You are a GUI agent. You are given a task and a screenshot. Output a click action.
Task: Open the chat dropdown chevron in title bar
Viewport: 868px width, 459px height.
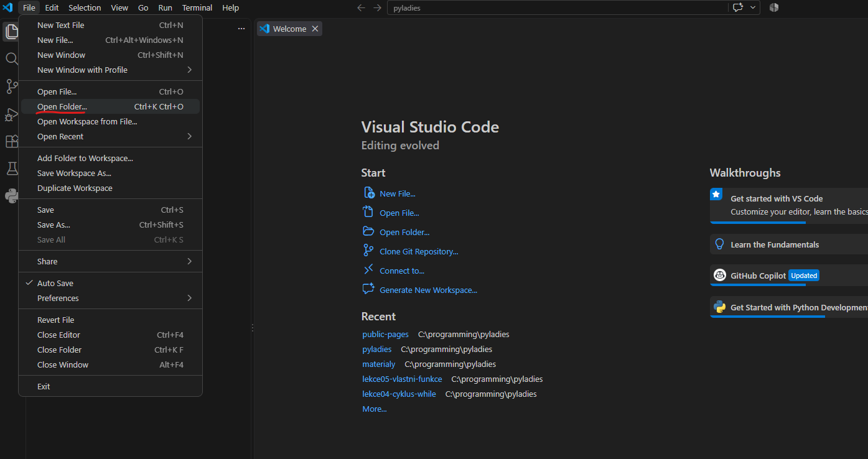click(x=754, y=7)
